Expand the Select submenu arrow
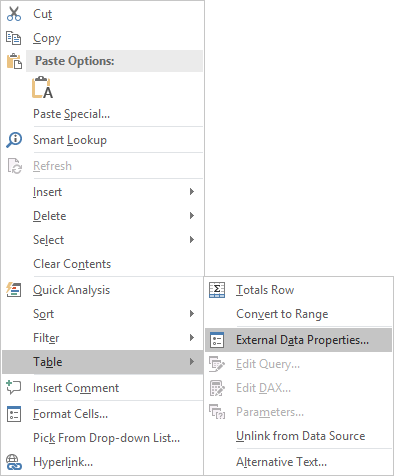This screenshot has width=394, height=476. [192, 240]
